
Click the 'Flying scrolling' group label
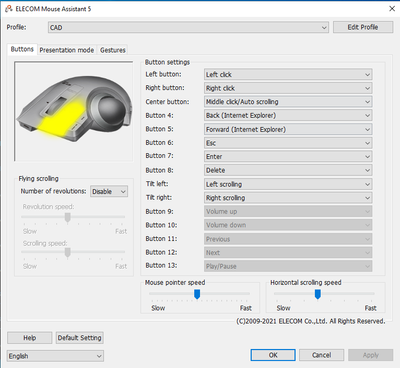click(x=38, y=179)
